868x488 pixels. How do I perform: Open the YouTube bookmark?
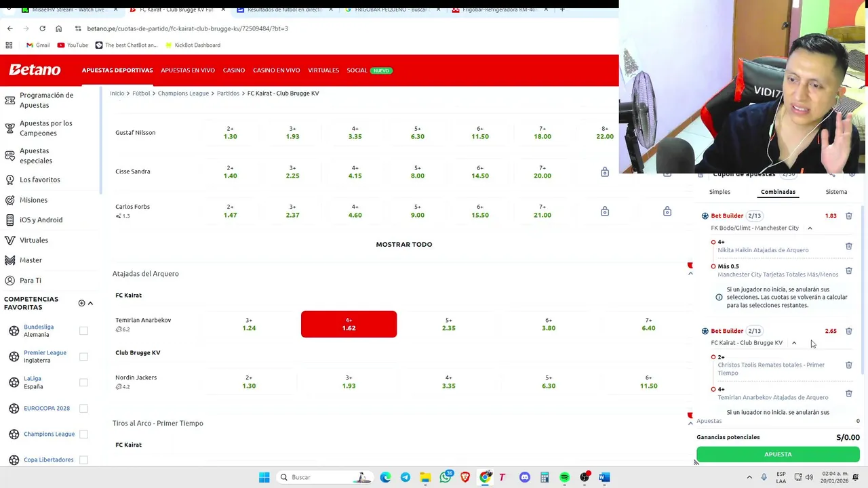pos(73,45)
